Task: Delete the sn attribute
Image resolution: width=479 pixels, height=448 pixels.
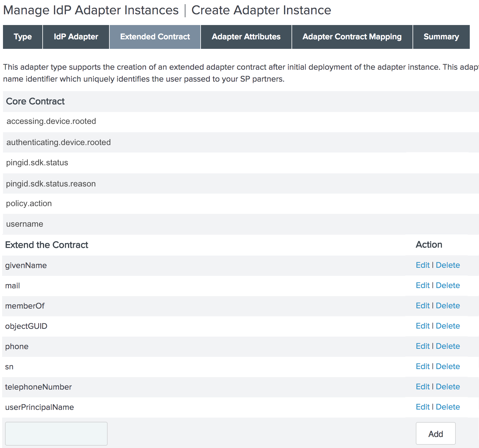Action: (x=448, y=366)
